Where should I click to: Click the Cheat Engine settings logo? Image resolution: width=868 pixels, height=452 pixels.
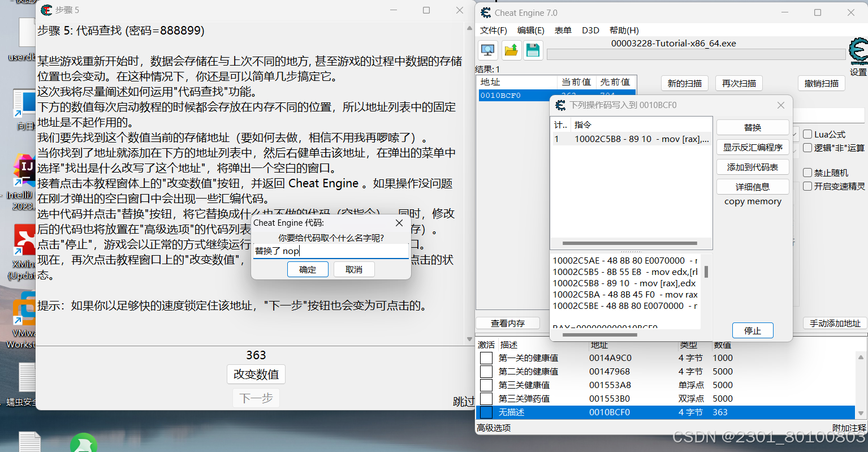click(858, 52)
